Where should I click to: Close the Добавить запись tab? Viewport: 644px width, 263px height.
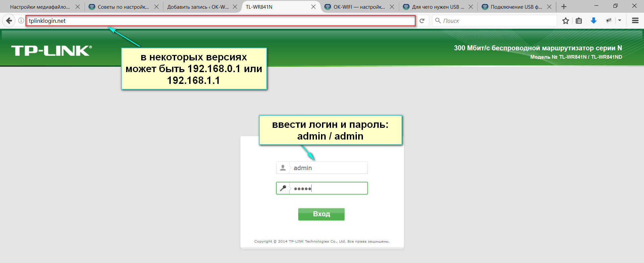pos(235,7)
